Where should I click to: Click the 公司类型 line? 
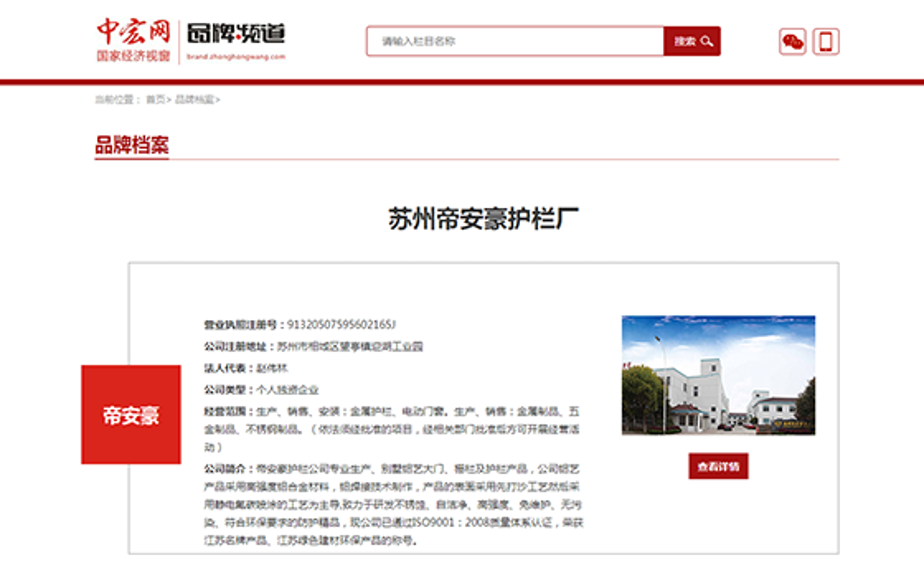261,390
